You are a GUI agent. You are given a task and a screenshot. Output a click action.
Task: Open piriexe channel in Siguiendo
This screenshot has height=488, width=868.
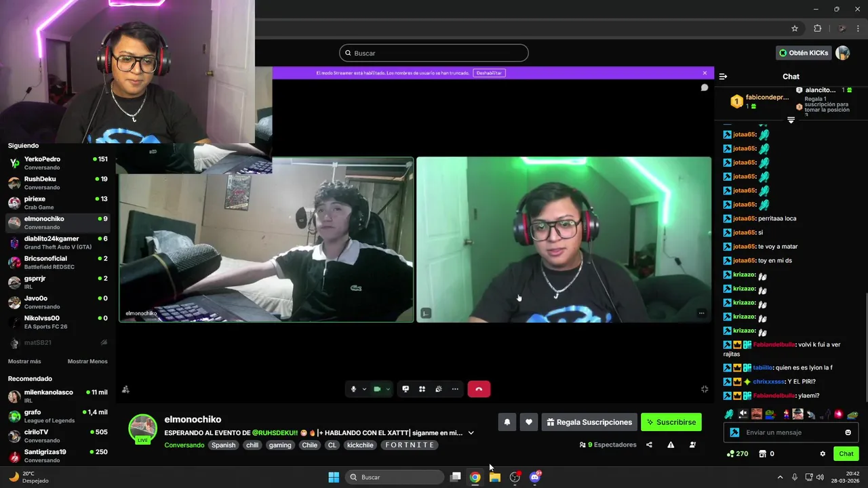tap(58, 203)
